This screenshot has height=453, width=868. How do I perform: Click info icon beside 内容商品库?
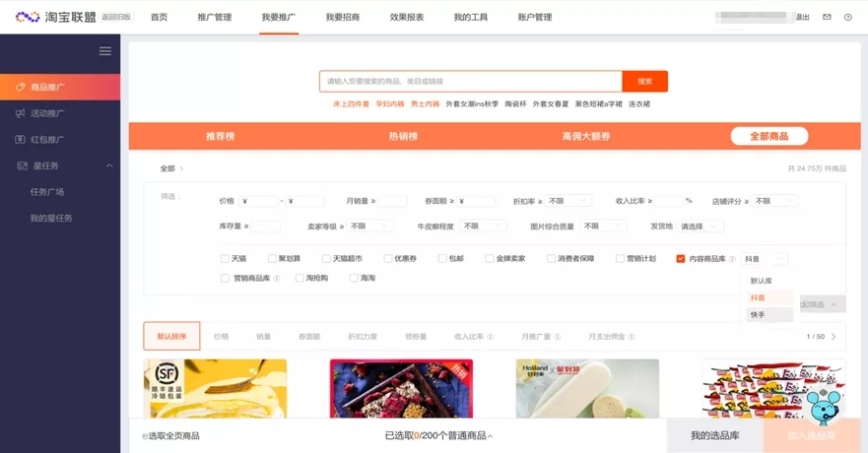[732, 259]
